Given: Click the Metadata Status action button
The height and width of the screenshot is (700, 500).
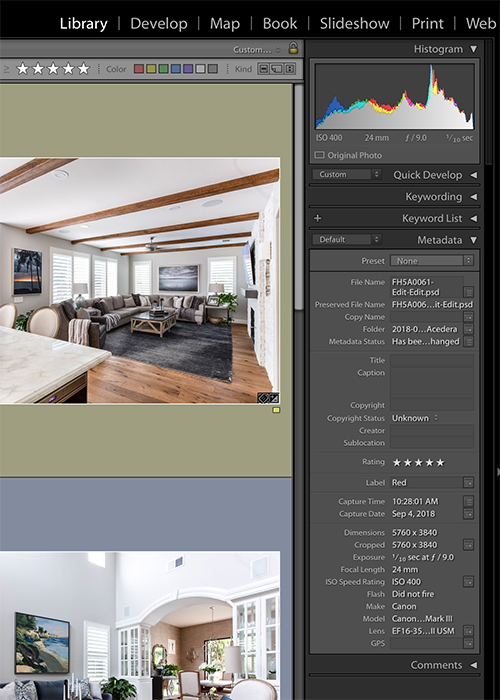Looking at the screenshot, I should coord(468,342).
